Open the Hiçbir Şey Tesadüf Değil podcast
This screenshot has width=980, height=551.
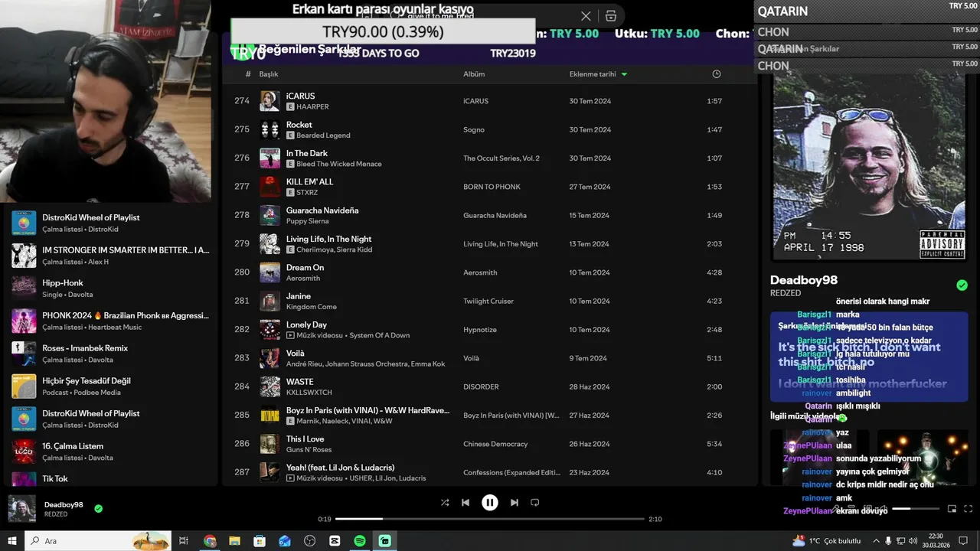pos(111,386)
